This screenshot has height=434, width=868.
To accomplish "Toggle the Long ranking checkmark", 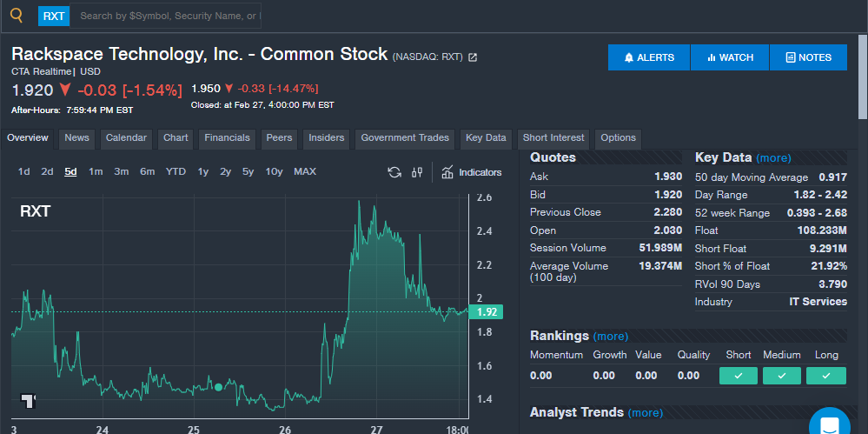I will pyautogui.click(x=826, y=376).
